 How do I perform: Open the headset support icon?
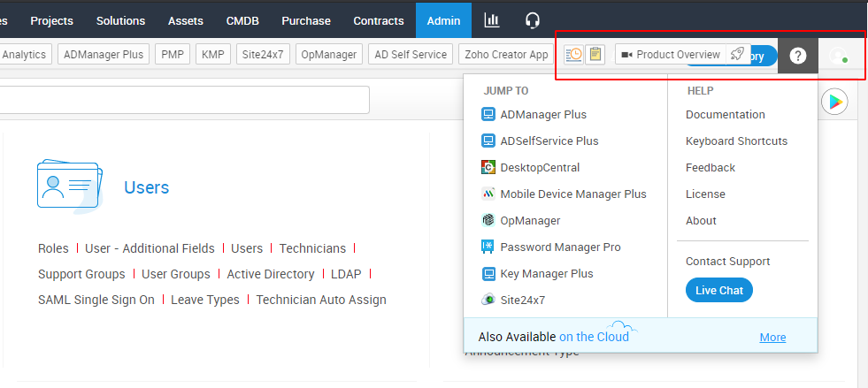532,20
